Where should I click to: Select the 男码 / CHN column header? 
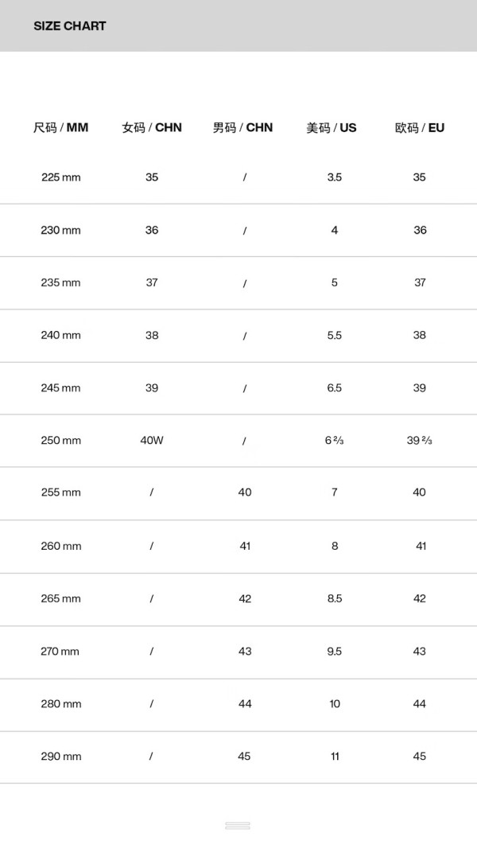(x=243, y=128)
